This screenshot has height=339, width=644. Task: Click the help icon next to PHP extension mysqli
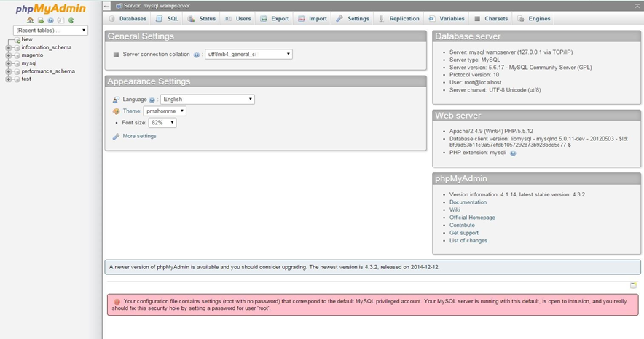(x=513, y=153)
